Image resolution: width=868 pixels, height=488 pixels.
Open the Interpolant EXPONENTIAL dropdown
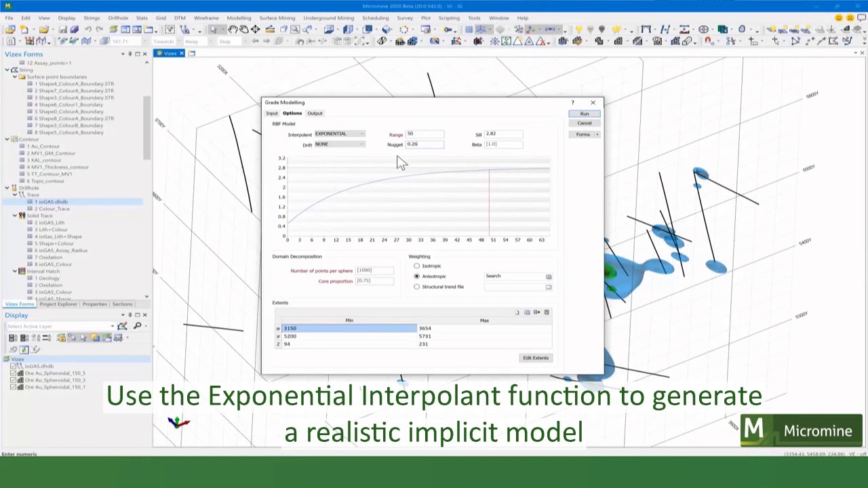pos(340,134)
